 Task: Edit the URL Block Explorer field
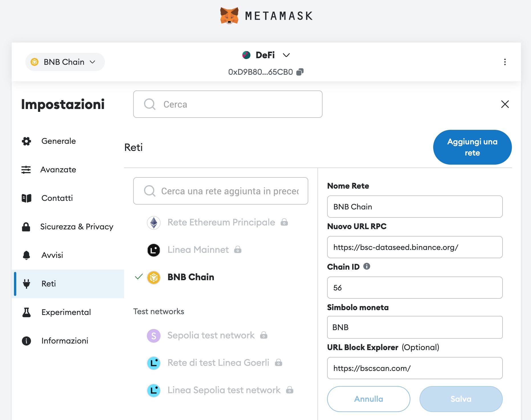(415, 368)
